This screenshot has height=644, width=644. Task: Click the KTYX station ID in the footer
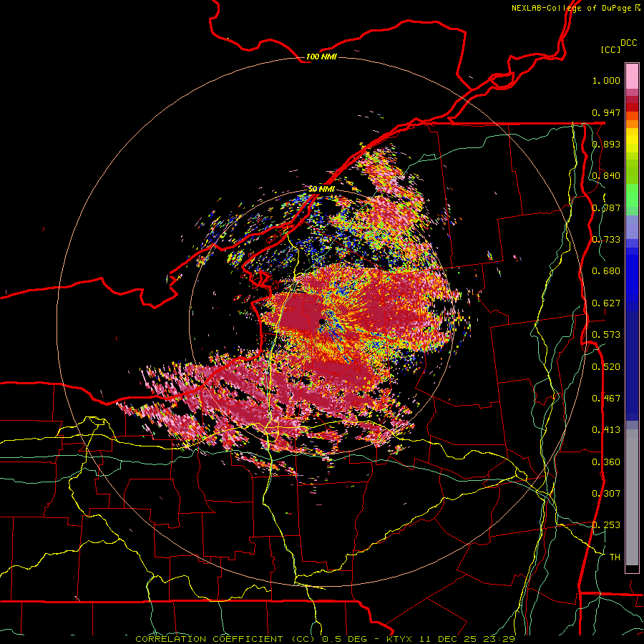coord(401,639)
